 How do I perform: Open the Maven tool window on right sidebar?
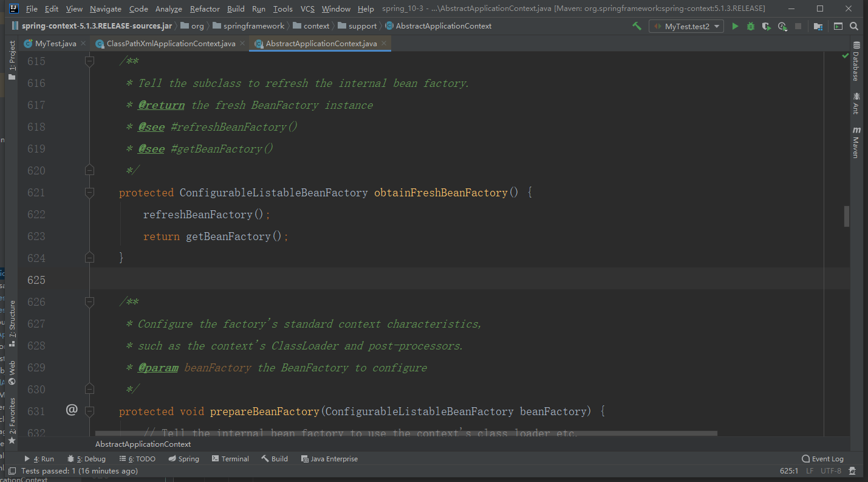click(x=856, y=142)
